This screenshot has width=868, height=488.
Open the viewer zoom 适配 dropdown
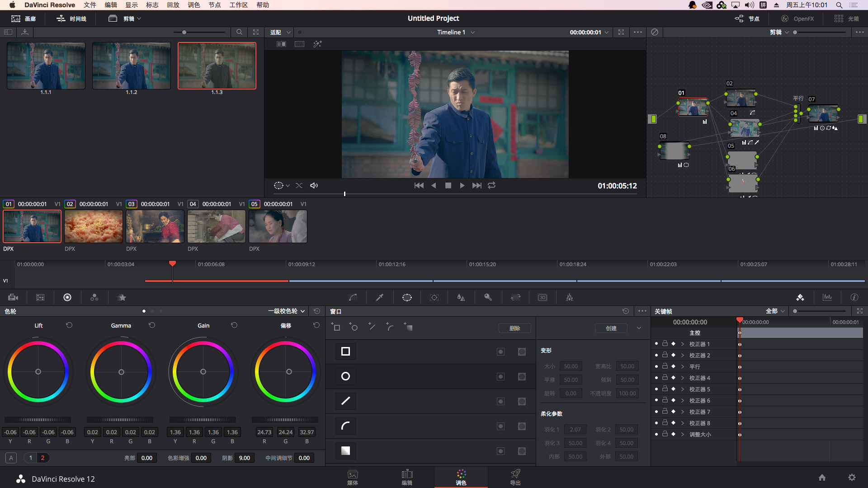[280, 32]
